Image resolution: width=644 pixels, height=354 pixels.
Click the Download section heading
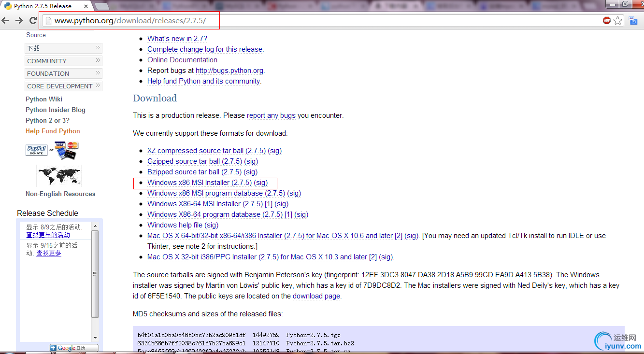coord(155,98)
